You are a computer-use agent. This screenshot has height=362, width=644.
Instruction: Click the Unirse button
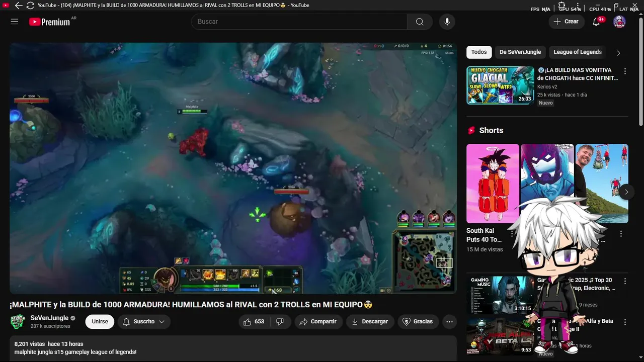(100, 322)
